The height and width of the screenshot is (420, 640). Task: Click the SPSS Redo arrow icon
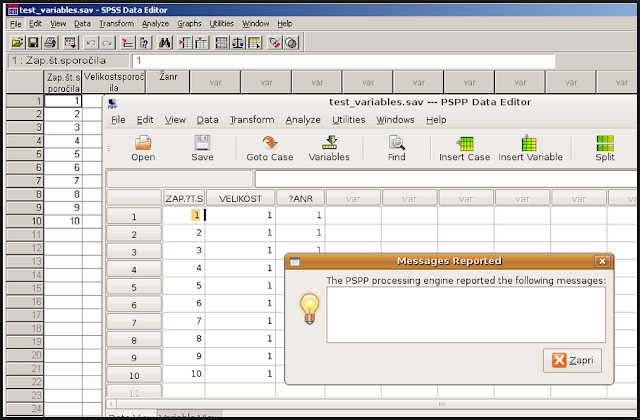tap(108, 42)
